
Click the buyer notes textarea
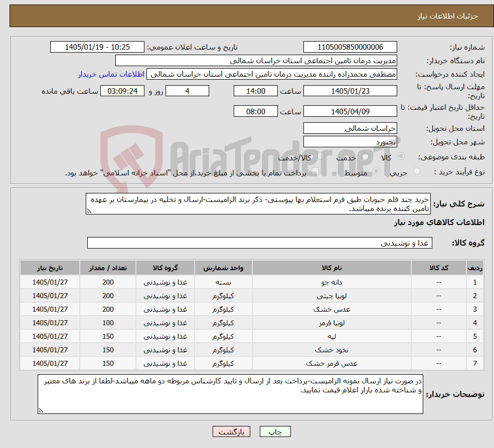pyautogui.click(x=230, y=394)
